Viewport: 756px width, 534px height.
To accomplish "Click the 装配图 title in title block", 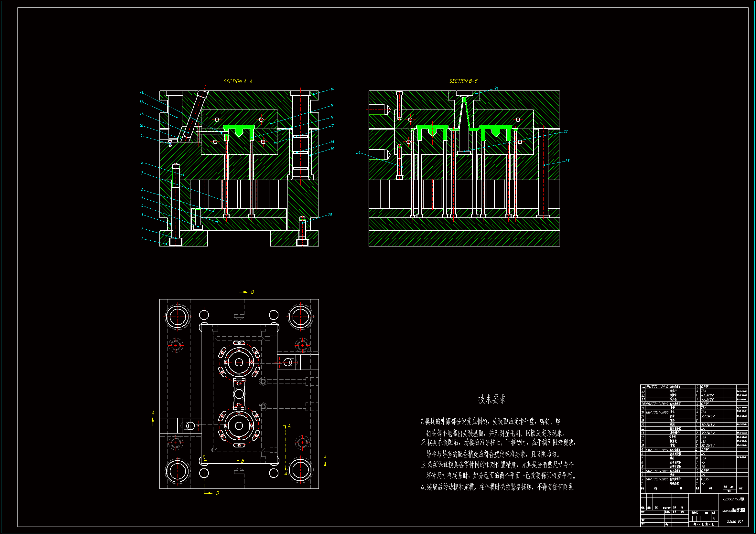I will (x=738, y=510).
